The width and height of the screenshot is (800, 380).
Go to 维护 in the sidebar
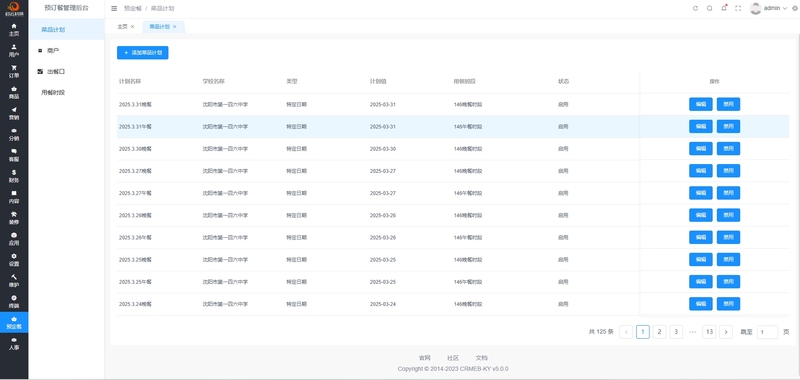[14, 281]
